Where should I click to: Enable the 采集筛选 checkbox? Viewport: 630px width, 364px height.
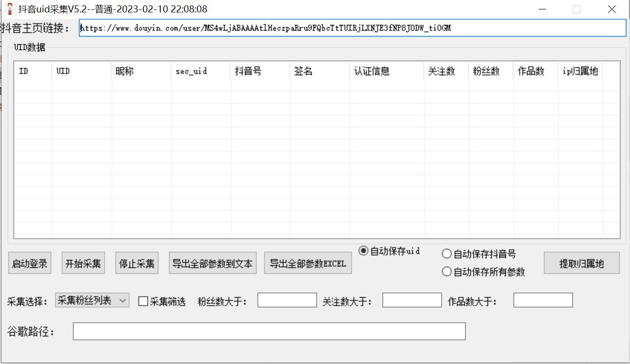(143, 302)
